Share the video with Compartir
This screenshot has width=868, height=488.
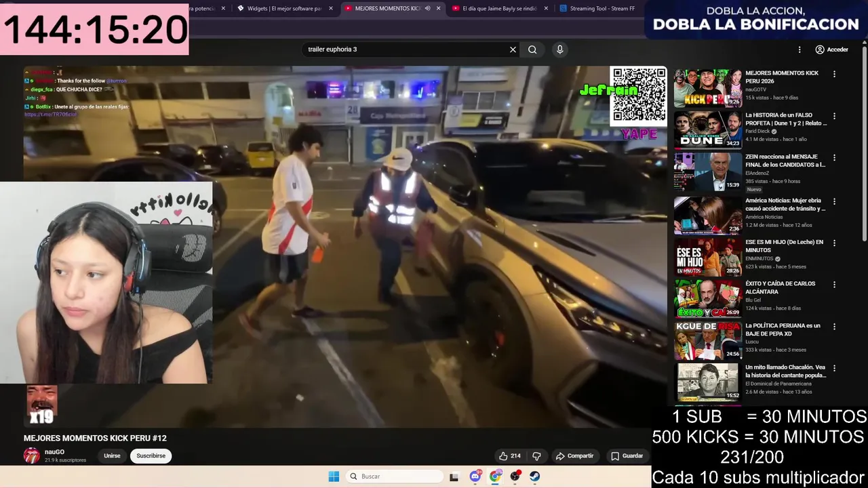point(574,456)
